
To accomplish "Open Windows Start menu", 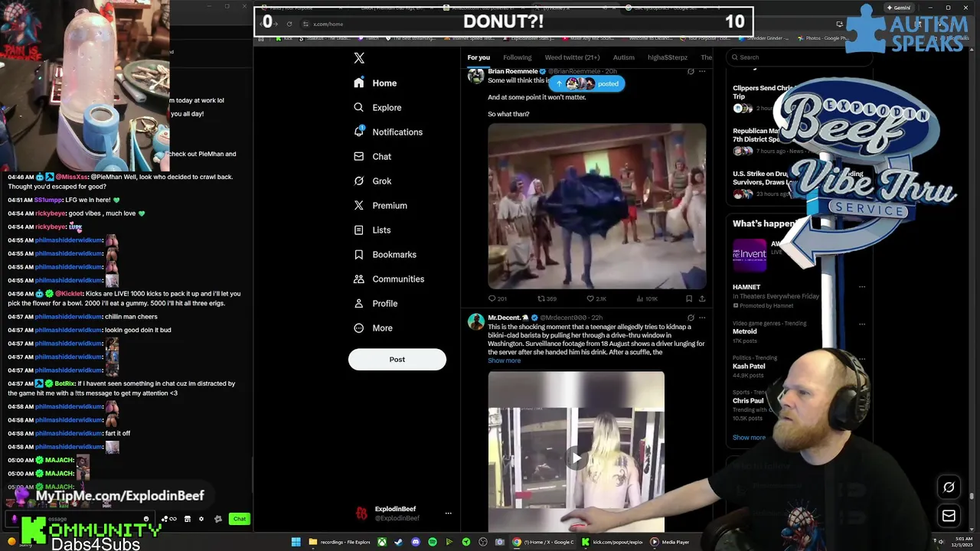I will click(296, 542).
